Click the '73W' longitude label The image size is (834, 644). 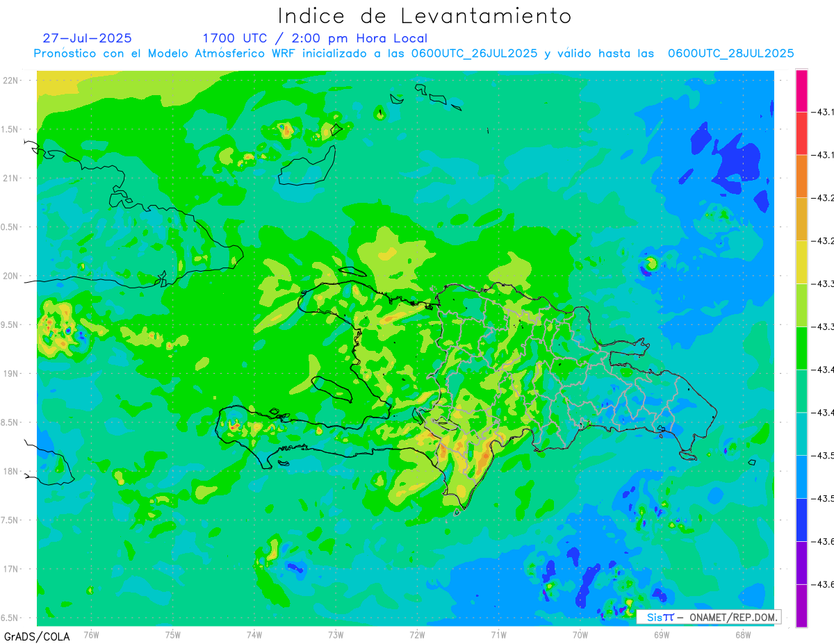336,634
